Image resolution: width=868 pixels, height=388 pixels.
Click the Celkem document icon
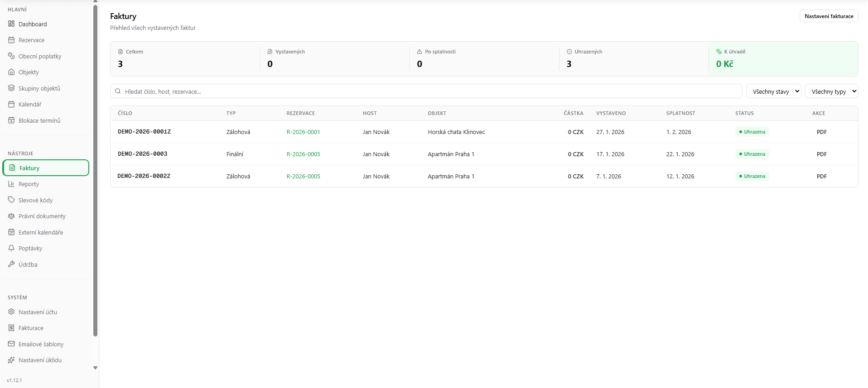pyautogui.click(x=121, y=52)
